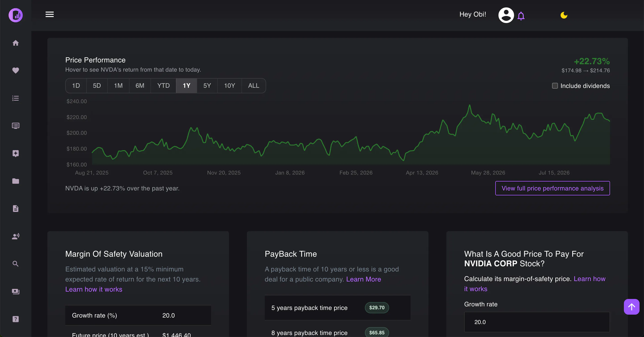This screenshot has height=337, width=644.
Task: Toggle dark mode moon icon
Action: click(x=564, y=15)
